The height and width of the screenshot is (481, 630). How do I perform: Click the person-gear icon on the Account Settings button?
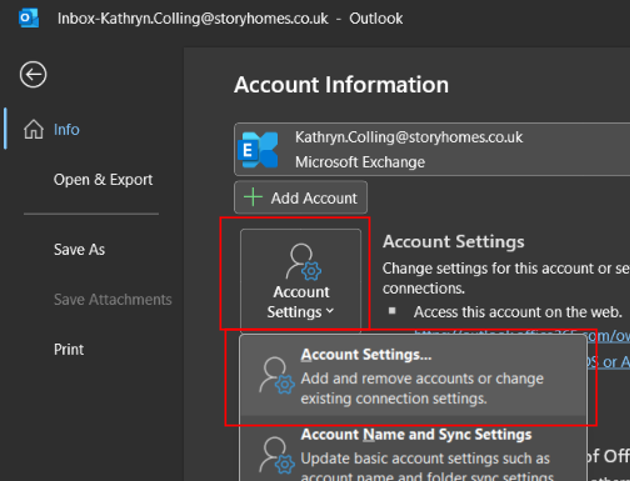(303, 261)
